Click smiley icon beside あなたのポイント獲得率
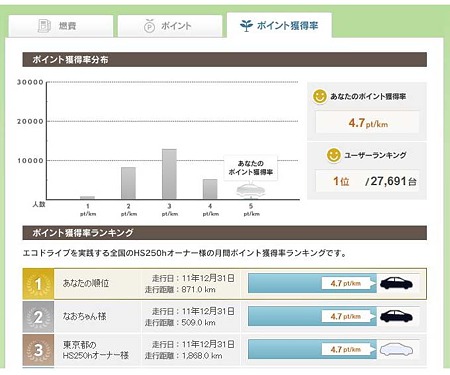This screenshot has width=450, height=375. click(x=319, y=96)
